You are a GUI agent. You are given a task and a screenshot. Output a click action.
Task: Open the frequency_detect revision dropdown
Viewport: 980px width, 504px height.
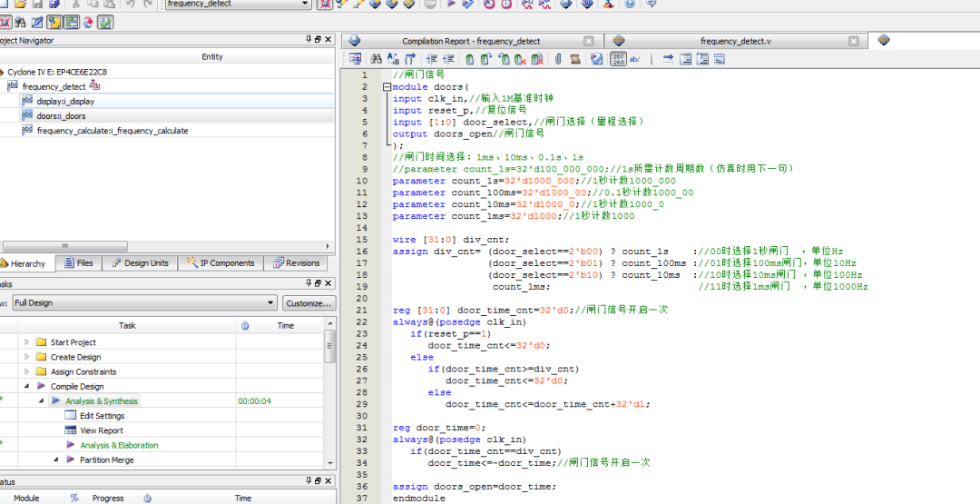coord(306,5)
